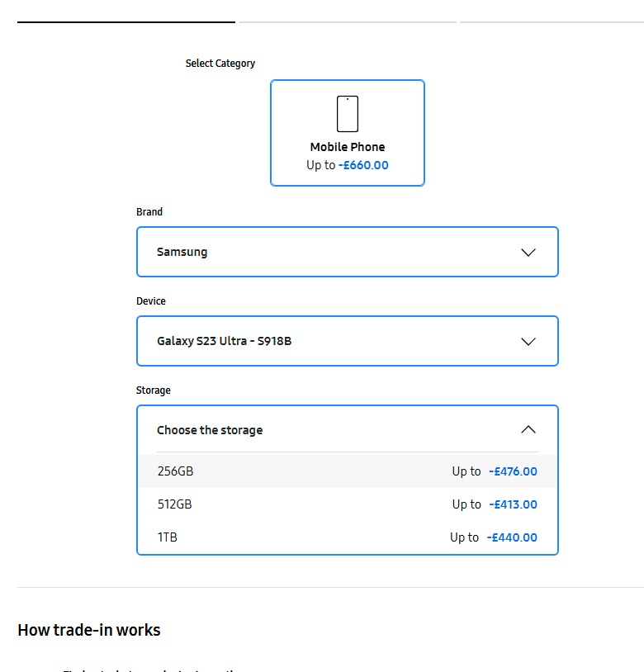Image resolution: width=644 pixels, height=672 pixels.
Task: Click the 'Select Category' label
Action: point(220,64)
